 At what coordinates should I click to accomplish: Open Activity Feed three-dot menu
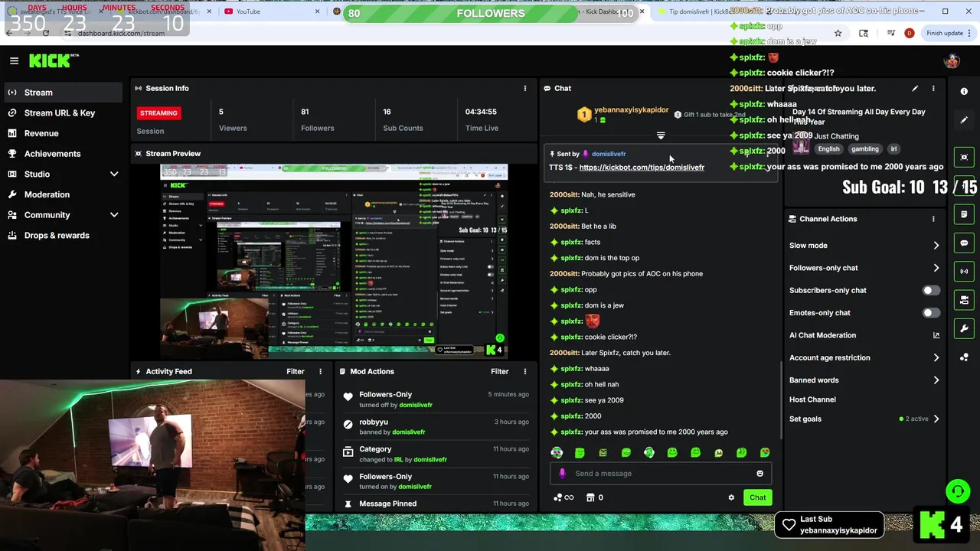[321, 371]
